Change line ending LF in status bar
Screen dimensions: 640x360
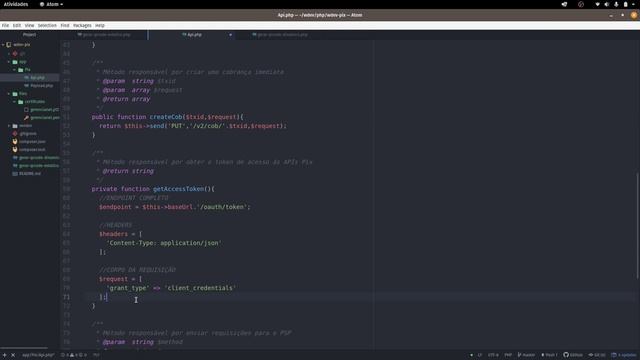[x=480, y=355]
